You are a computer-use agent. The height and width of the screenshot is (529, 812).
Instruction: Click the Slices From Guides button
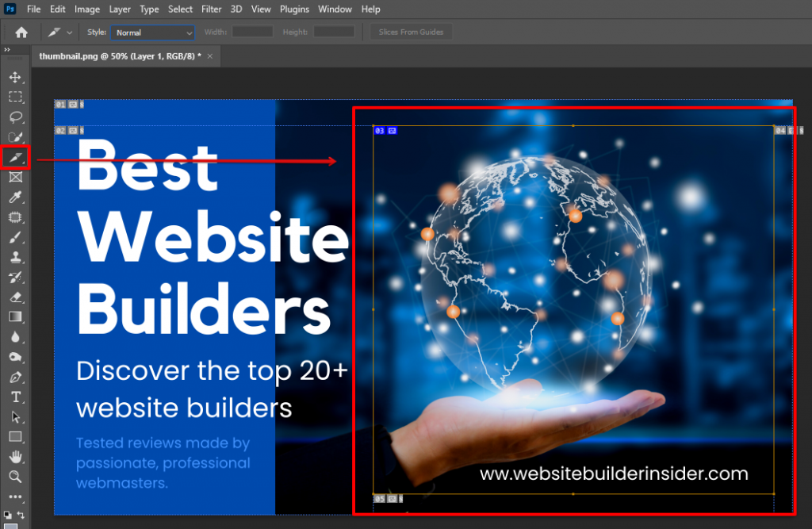(411, 32)
